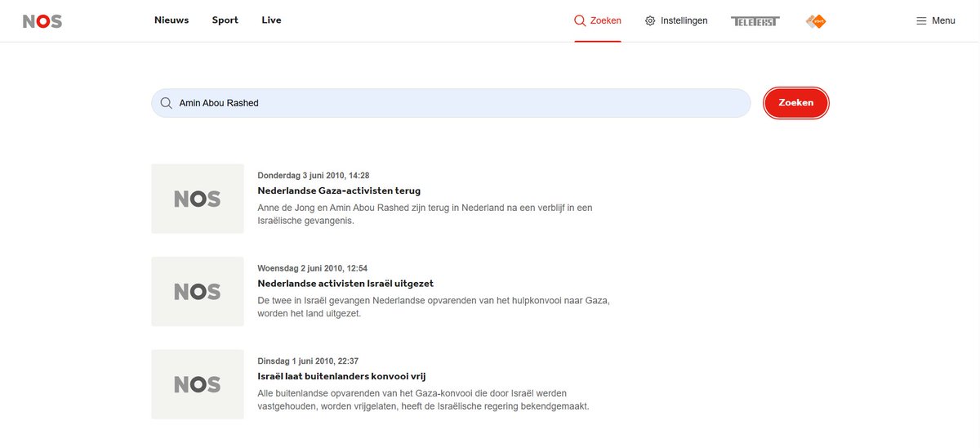
Task: Open thumbnail of Nederlandse Gaza-activisten terug
Action: click(x=198, y=199)
